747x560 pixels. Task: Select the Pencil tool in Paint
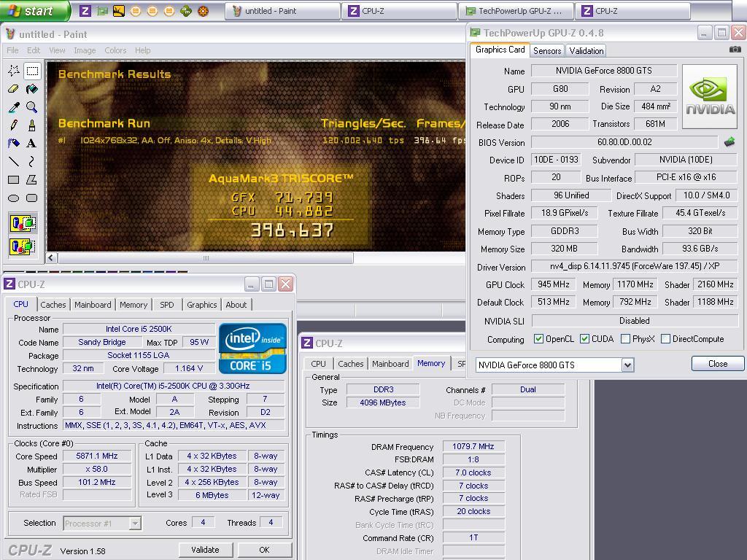point(14,125)
